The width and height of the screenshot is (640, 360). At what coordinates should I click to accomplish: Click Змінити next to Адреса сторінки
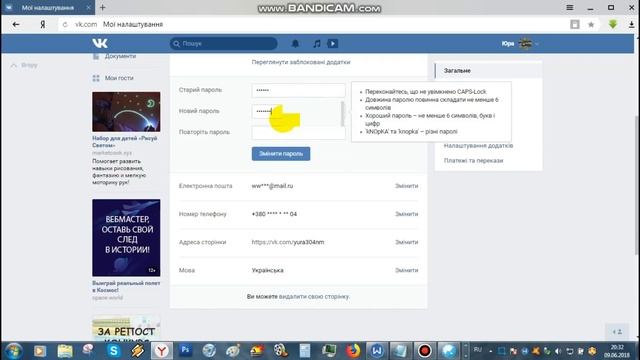407,242
